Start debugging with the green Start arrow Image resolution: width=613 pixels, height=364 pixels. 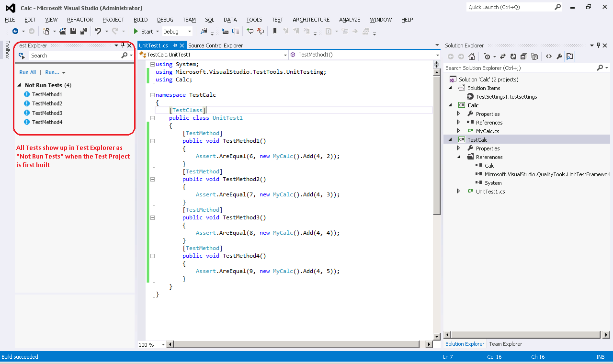(x=136, y=31)
